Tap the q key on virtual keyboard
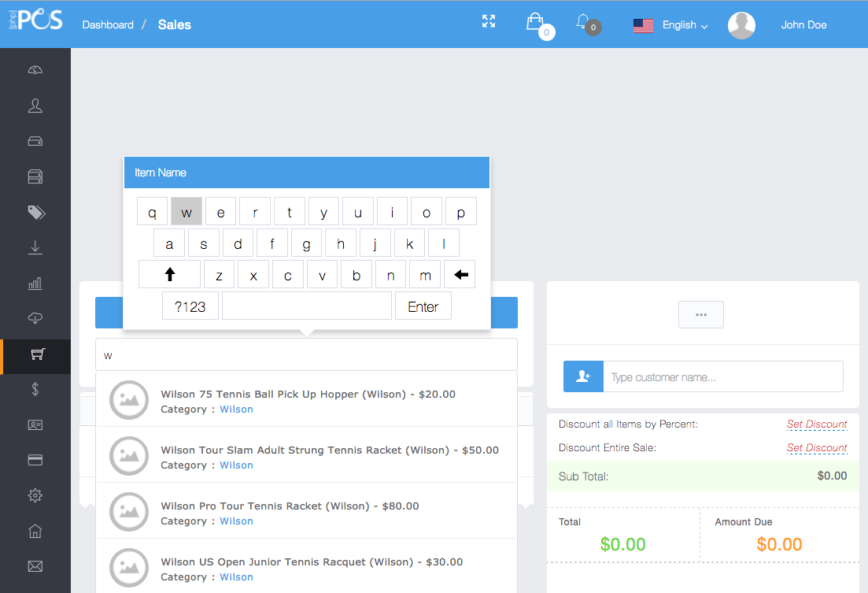 152,212
